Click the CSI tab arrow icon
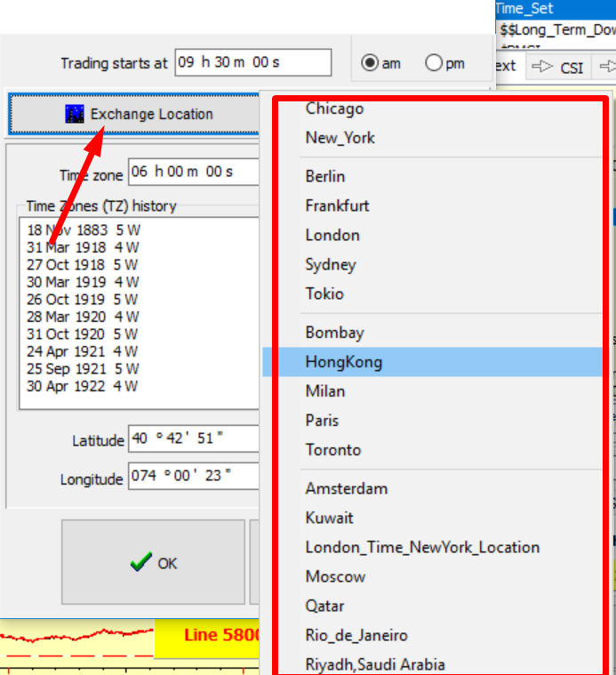Screen dimensions: 616x675 (541, 67)
